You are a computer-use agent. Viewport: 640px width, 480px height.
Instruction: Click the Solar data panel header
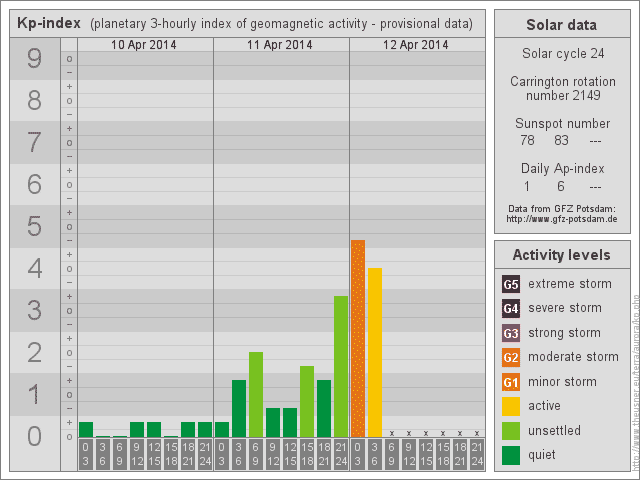(561, 25)
